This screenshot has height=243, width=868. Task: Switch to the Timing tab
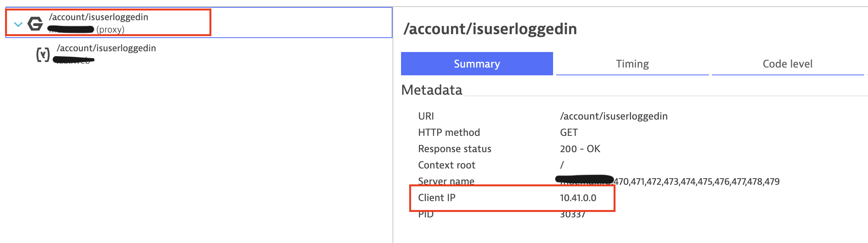click(x=632, y=64)
